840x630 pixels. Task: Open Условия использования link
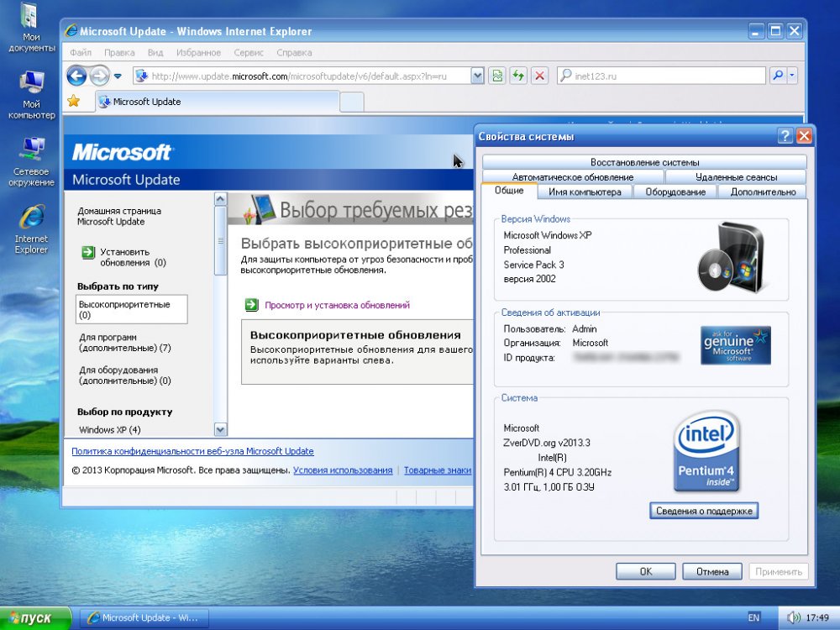(343, 470)
